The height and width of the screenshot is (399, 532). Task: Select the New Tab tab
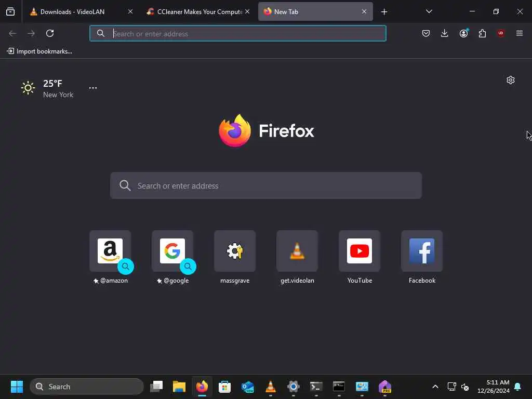(315, 11)
